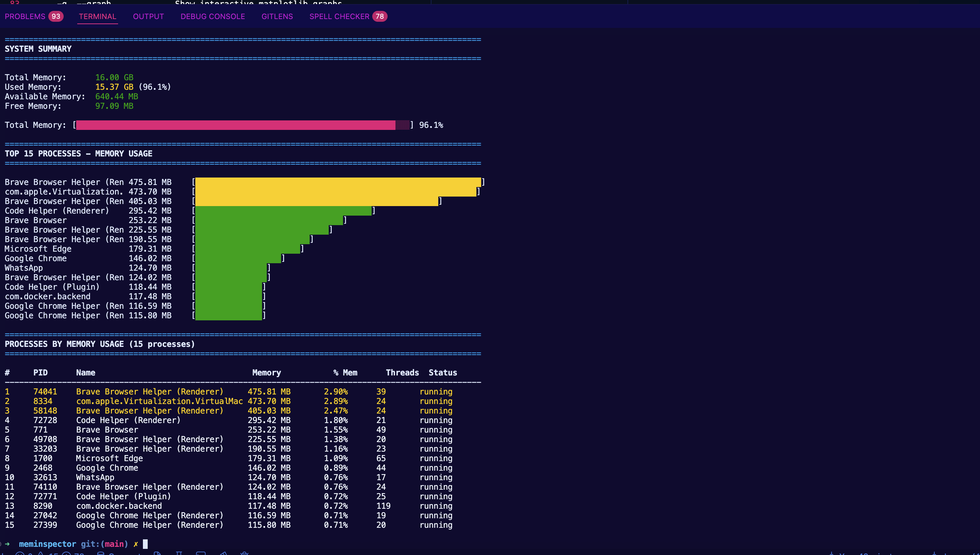The width and height of the screenshot is (980, 555).
Task: Click the yellow bar for com.apple.Virtualization
Action: click(336, 192)
